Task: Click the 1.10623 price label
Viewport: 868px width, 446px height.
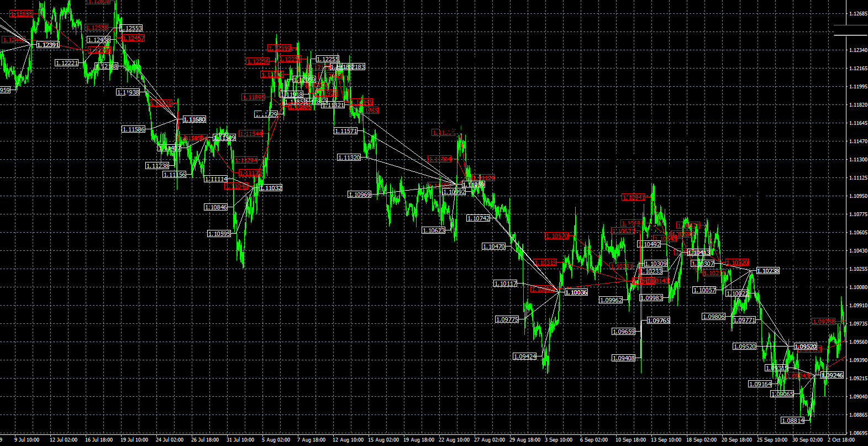Action: [x=434, y=230]
